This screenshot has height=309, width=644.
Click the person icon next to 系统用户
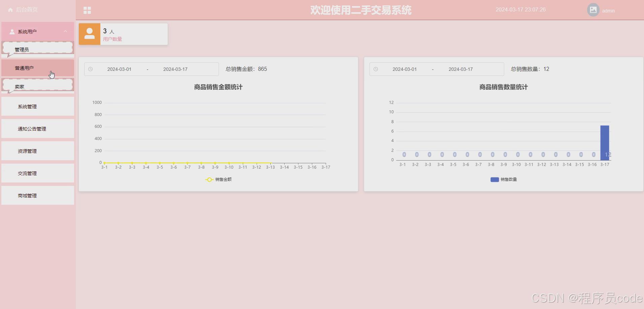(12, 31)
